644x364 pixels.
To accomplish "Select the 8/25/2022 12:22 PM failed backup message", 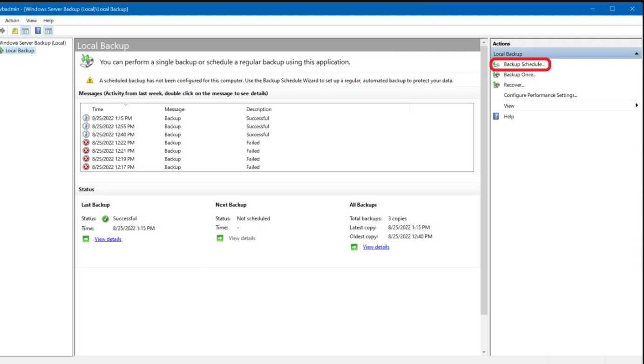I will [x=113, y=143].
